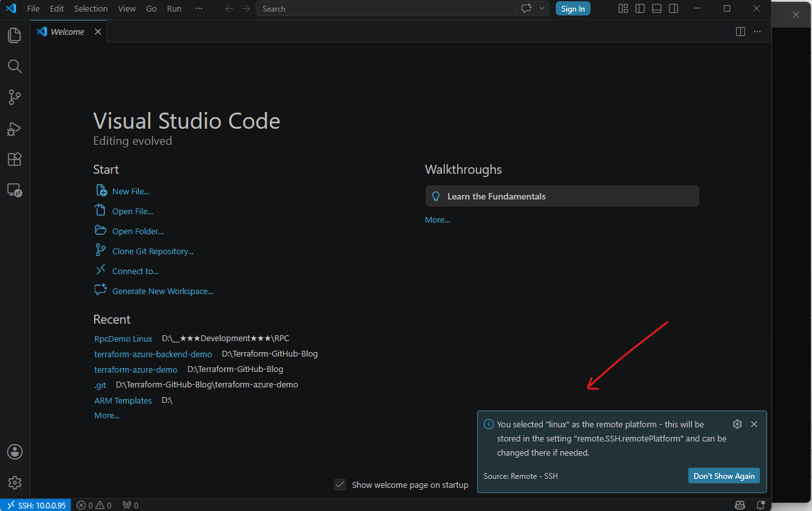The height and width of the screenshot is (511, 812).
Task: Click the Connect to... link
Action: 135,271
